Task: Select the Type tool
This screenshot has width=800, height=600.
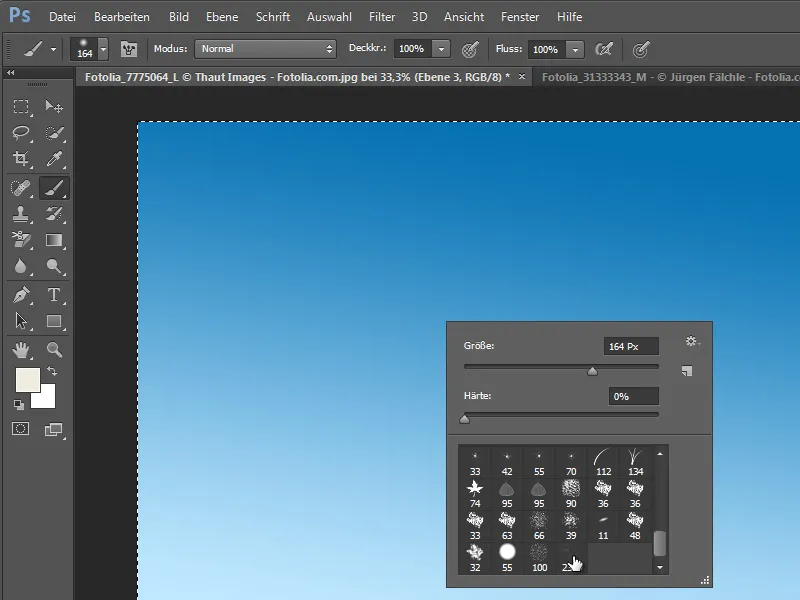Action: pyautogui.click(x=54, y=295)
